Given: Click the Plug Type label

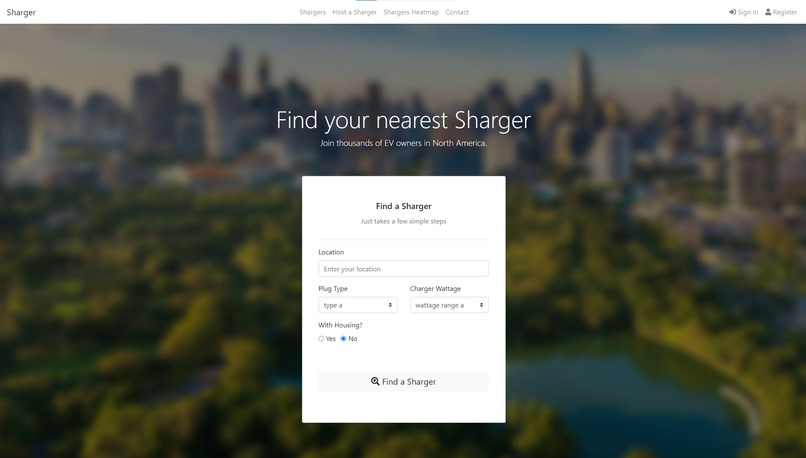Looking at the screenshot, I should pos(333,289).
